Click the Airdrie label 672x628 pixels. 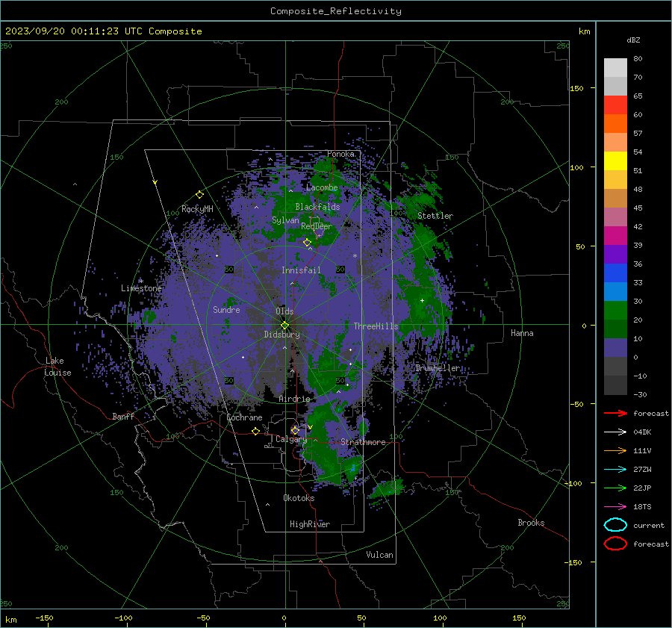[x=294, y=399]
